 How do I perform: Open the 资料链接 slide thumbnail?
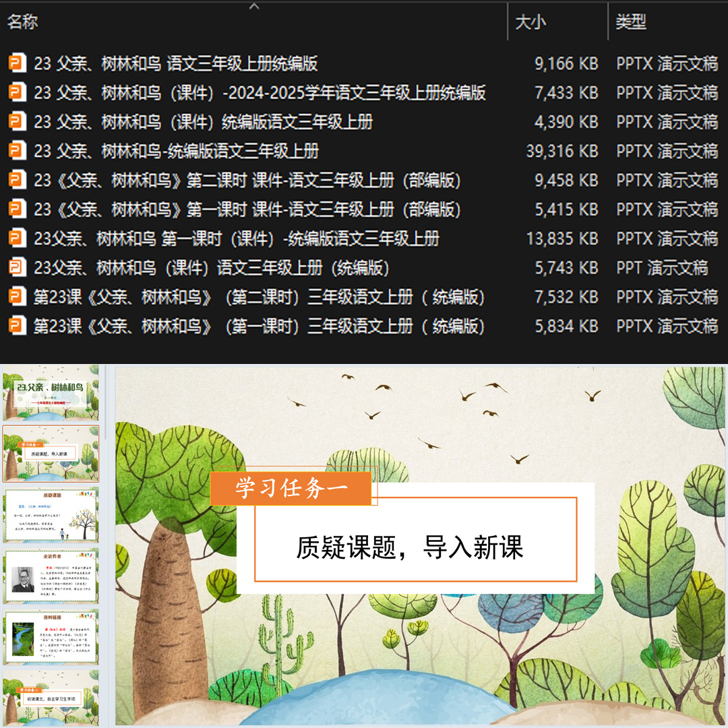(x=51, y=637)
